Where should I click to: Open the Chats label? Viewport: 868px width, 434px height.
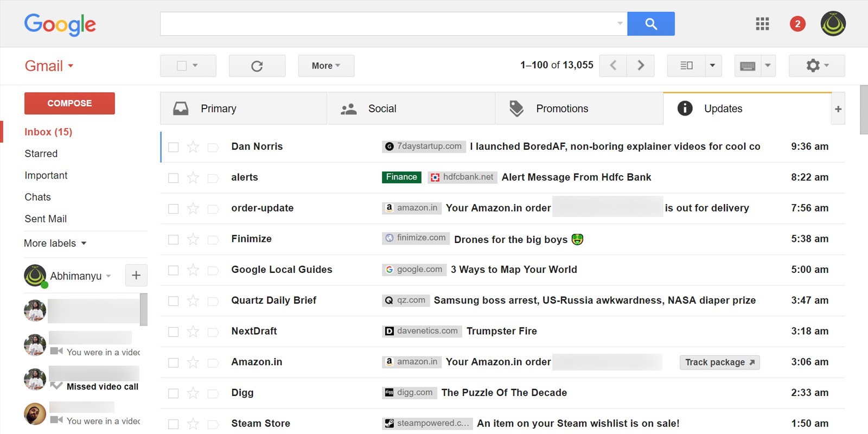point(37,197)
